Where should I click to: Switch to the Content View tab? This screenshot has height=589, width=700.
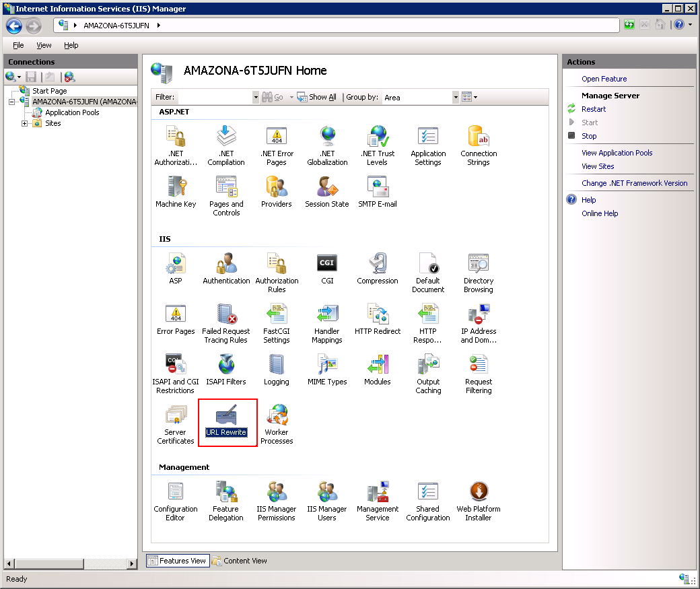pos(240,561)
